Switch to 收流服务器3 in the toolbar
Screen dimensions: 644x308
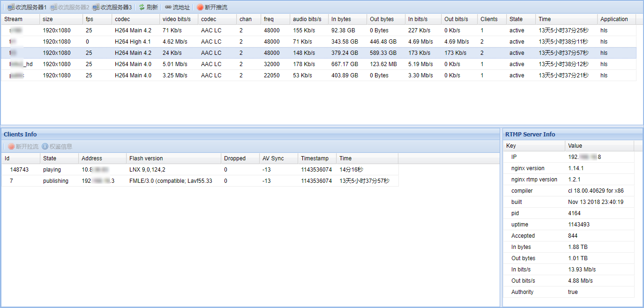coord(112,8)
